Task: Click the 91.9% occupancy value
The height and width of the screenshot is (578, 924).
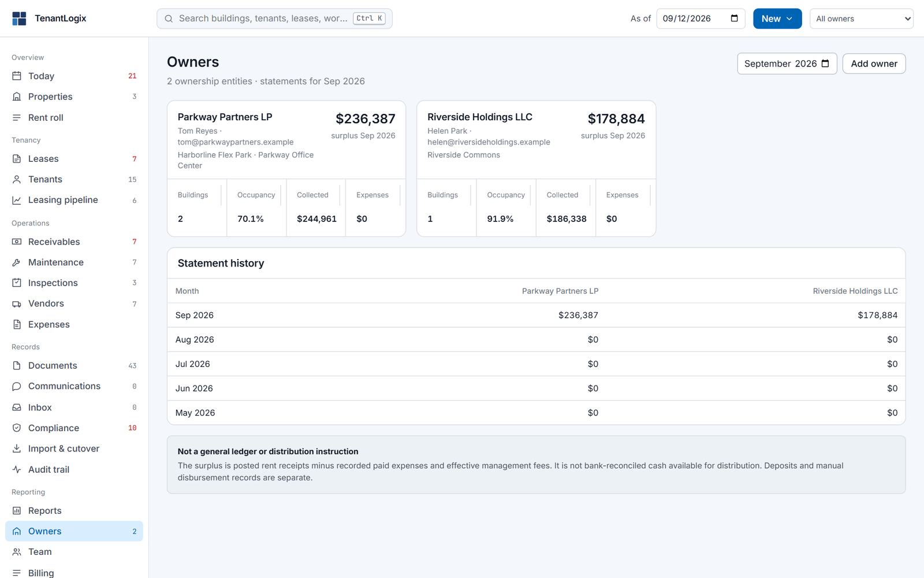Action: click(500, 218)
